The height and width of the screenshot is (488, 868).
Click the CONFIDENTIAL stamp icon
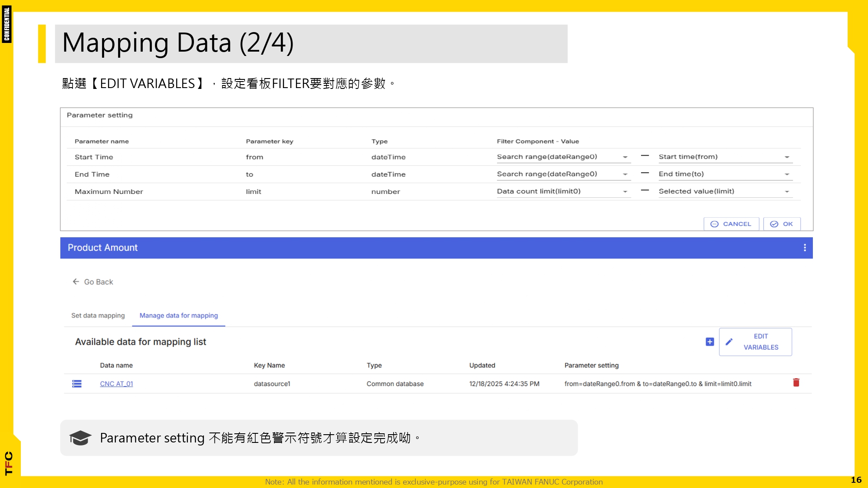(8, 23)
